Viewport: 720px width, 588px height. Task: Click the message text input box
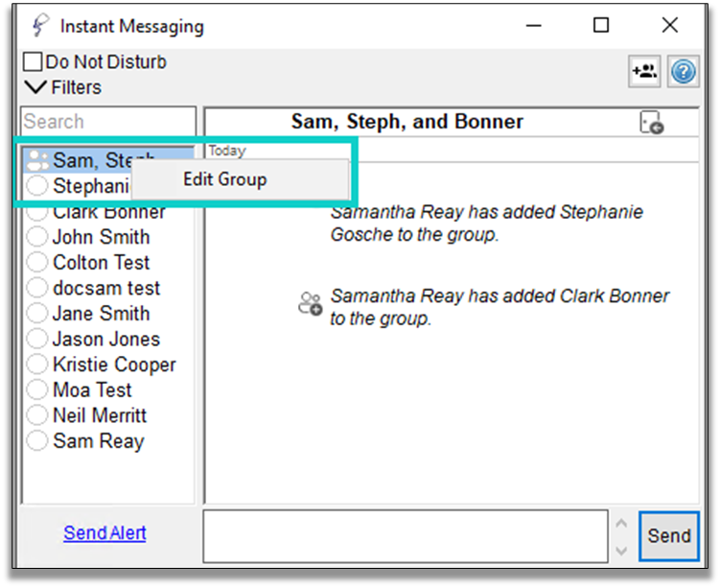(x=405, y=535)
